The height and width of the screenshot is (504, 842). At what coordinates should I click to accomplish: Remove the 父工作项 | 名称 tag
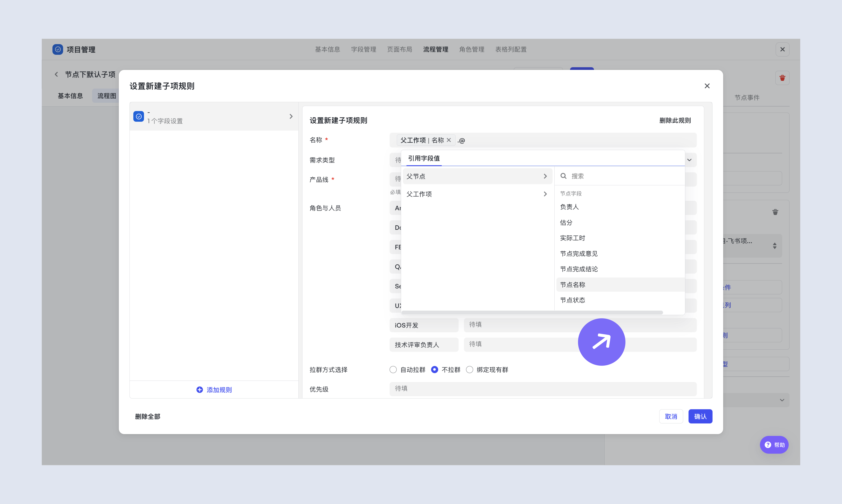click(x=449, y=140)
